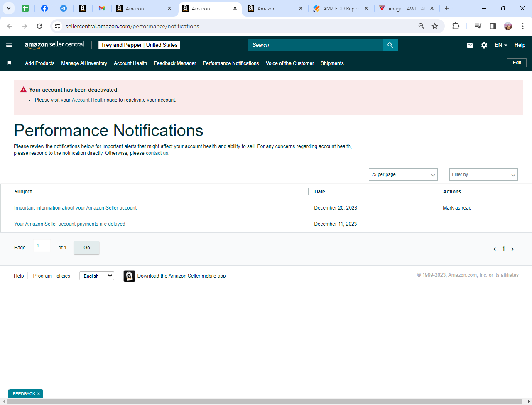This screenshot has height=405, width=532.
Task: Open 'Important information about your Amazon Seller account'
Action: point(75,208)
